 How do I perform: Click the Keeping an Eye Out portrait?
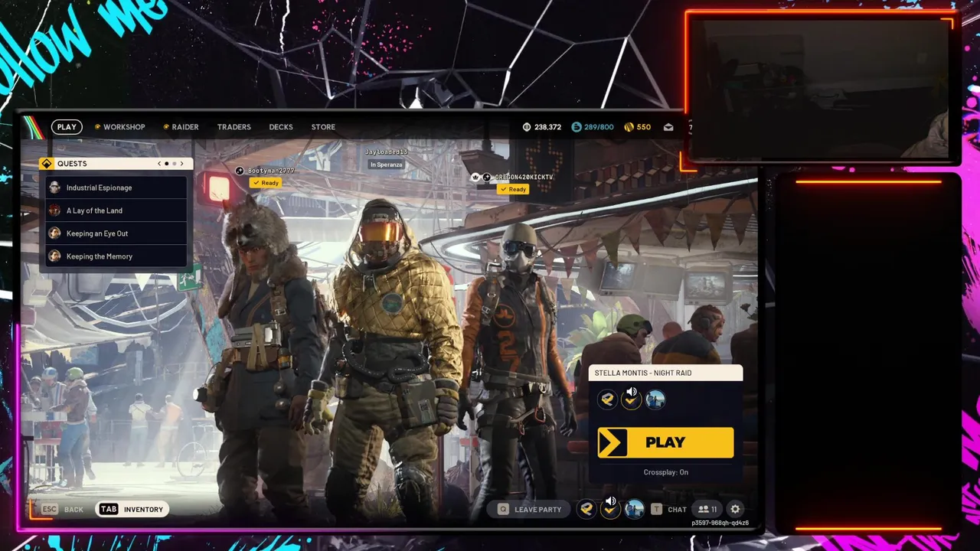click(x=54, y=233)
